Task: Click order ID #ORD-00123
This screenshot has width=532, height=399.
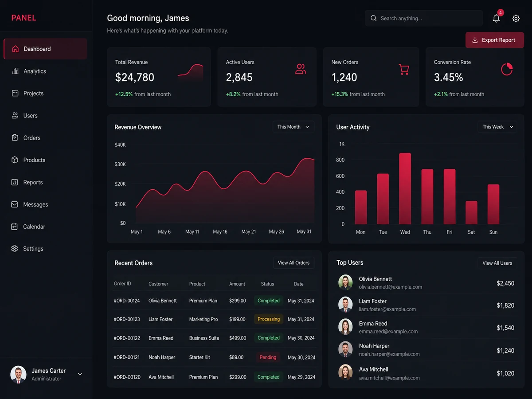Action: point(127,319)
